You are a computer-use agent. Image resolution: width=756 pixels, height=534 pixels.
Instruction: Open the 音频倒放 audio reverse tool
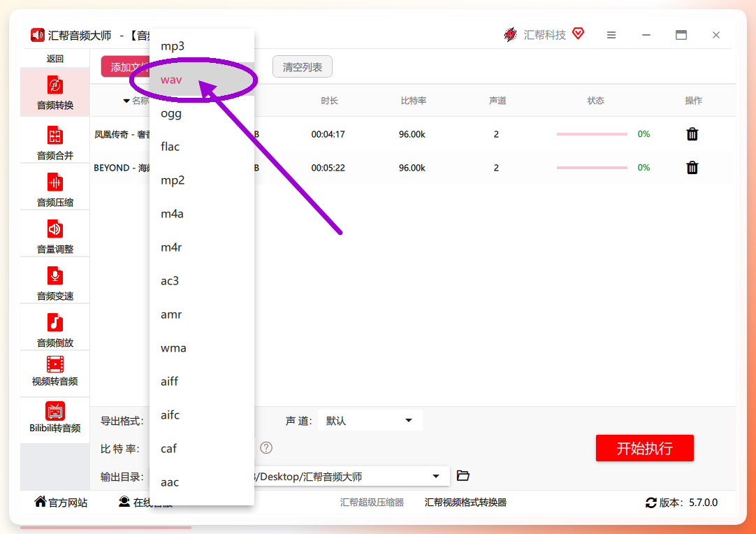pos(55,330)
